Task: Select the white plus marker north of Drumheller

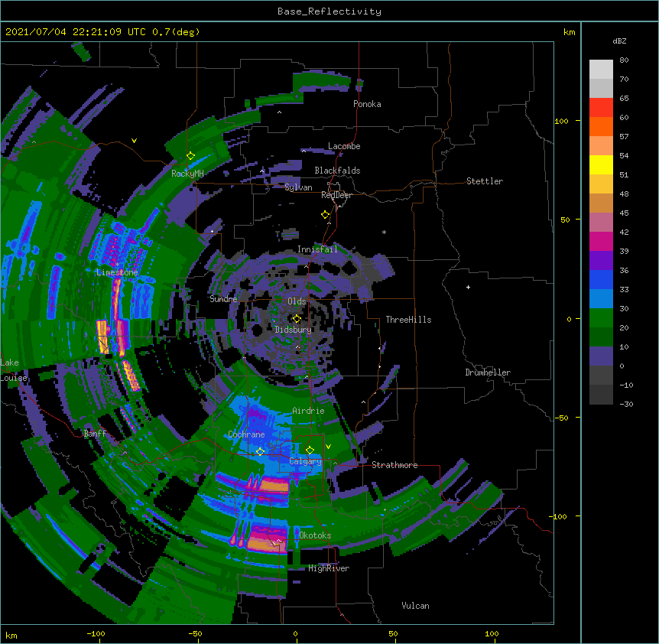Action: click(x=468, y=287)
